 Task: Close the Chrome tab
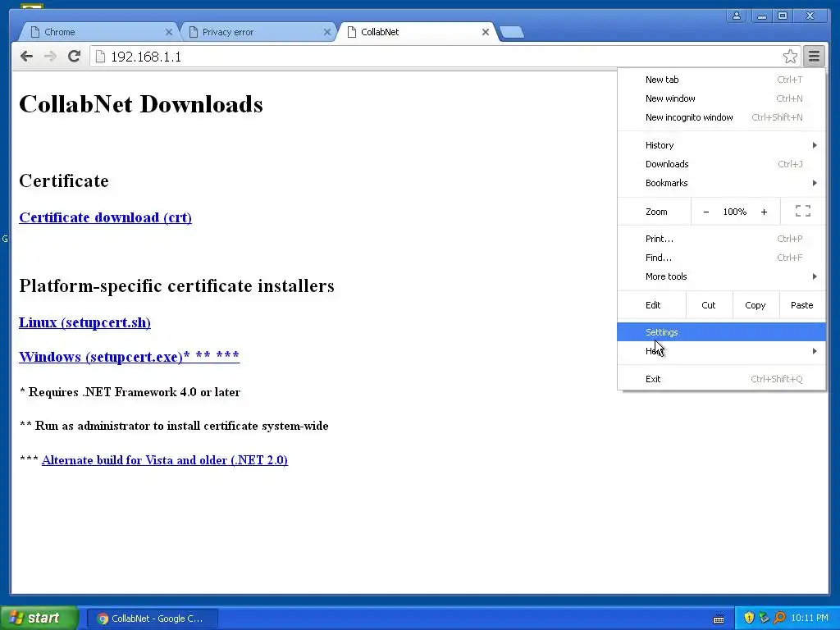pyautogui.click(x=169, y=32)
